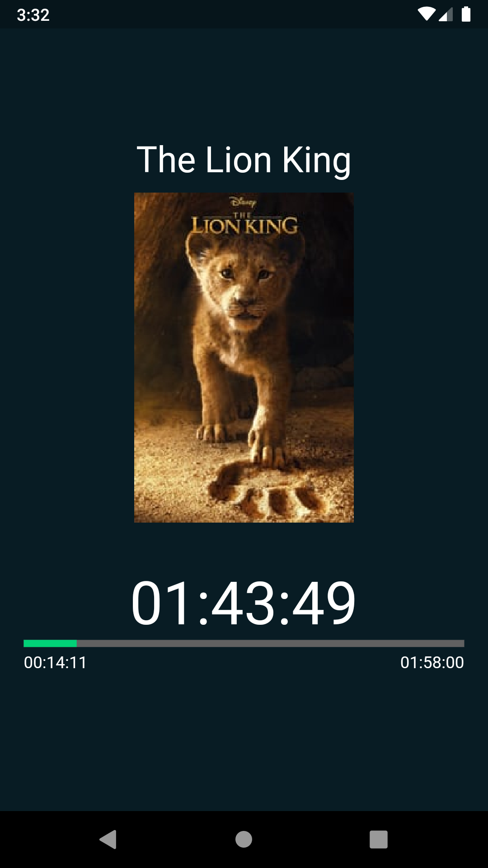Select The Lion King movie title heading
This screenshot has height=868, width=488.
(x=244, y=160)
